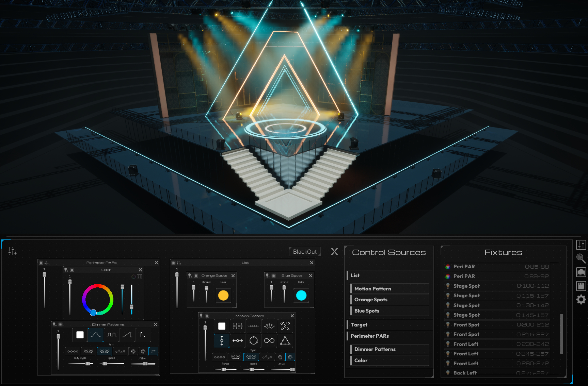This screenshot has width=588, height=386.
Task: Select List in Control Sources
Action: 389,275
